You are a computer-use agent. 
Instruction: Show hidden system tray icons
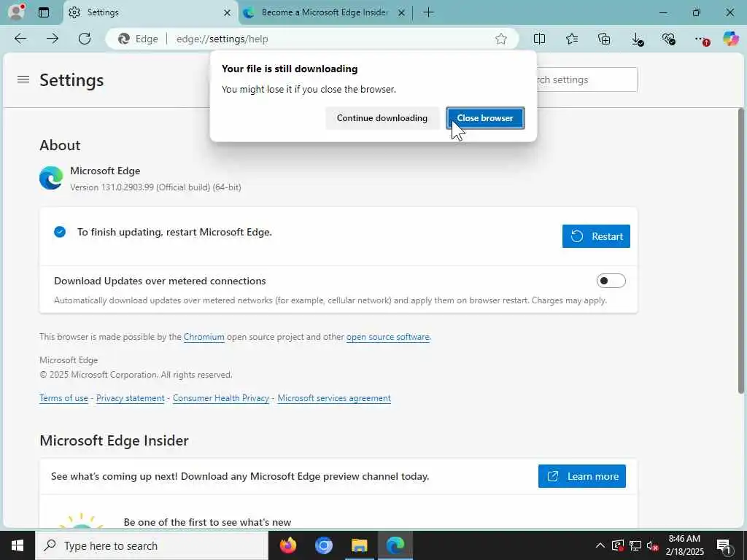[x=600, y=545]
